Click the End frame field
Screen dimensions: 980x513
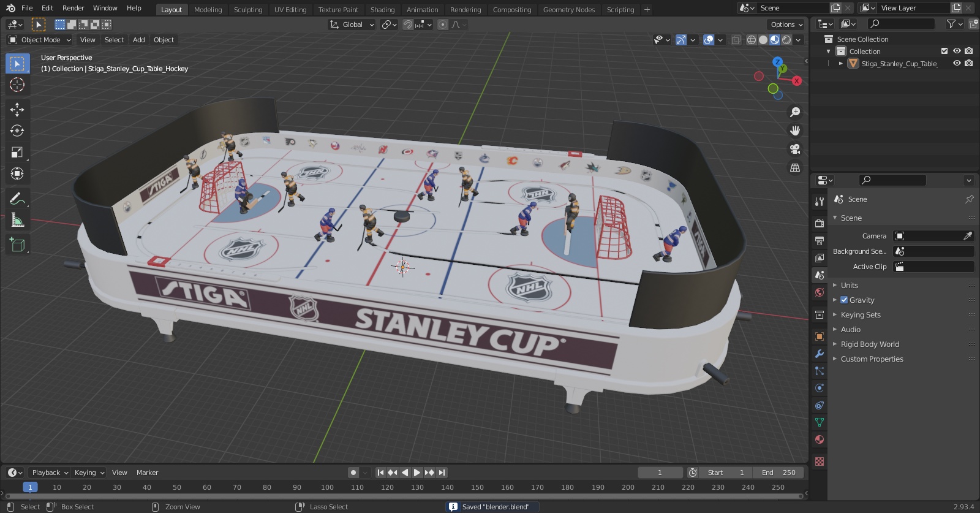(778, 473)
